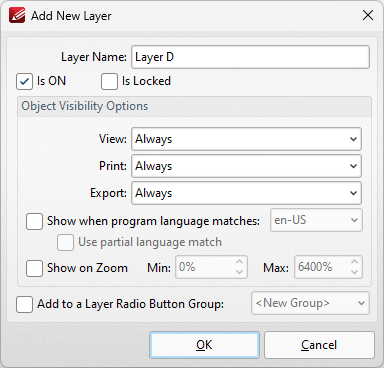This screenshot has width=384, height=368.
Task: Click the Min zoom value field
Action: coord(204,267)
